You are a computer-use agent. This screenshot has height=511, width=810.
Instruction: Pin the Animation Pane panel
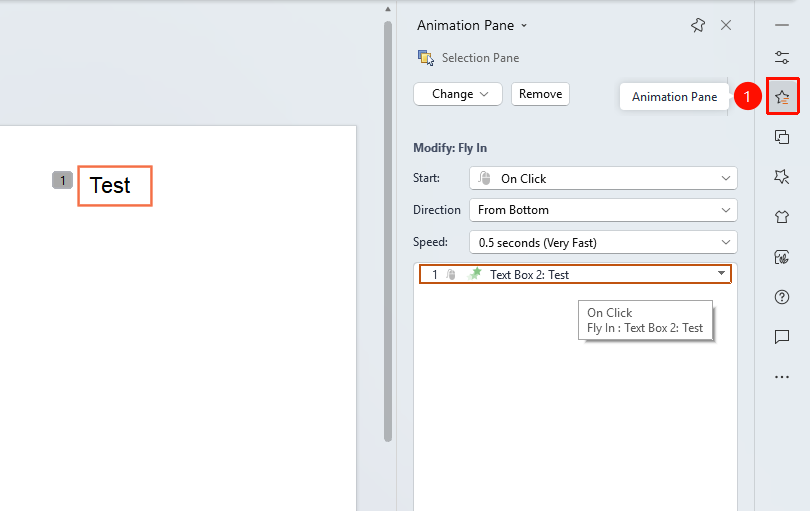point(698,25)
